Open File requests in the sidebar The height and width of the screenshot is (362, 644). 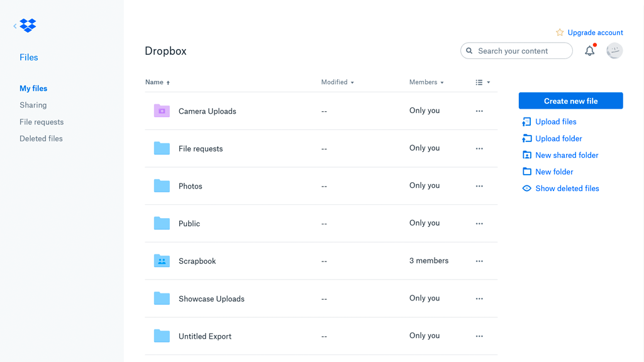point(42,122)
